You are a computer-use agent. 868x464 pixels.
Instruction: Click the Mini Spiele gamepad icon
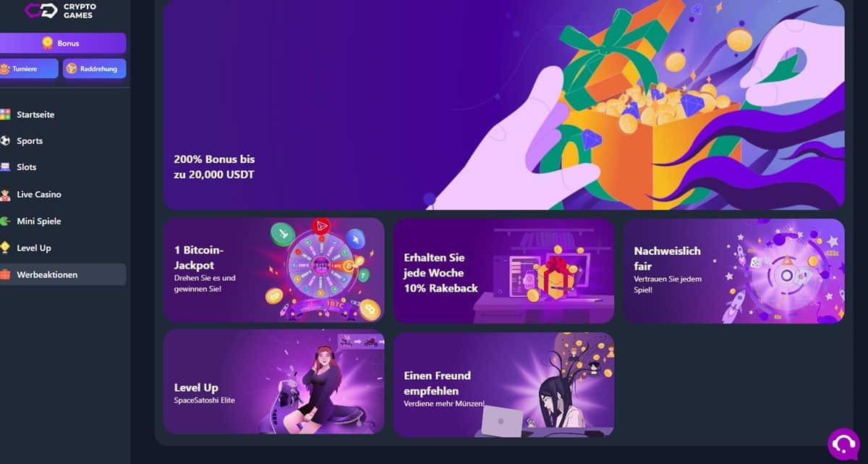click(5, 221)
